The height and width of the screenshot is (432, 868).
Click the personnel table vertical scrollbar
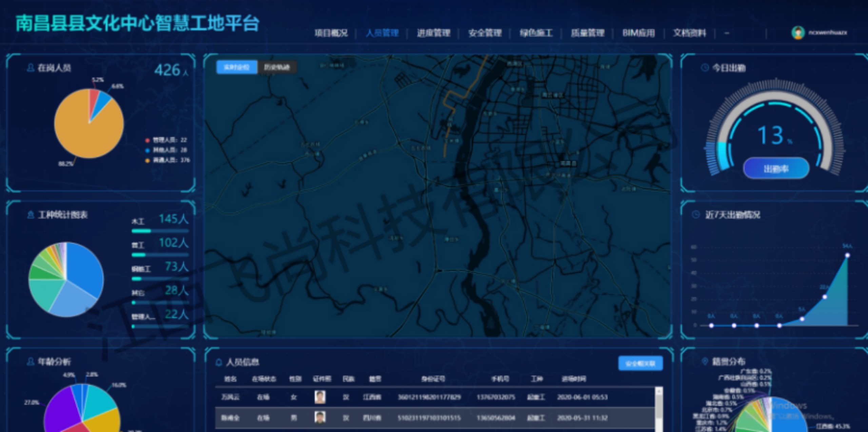click(659, 409)
